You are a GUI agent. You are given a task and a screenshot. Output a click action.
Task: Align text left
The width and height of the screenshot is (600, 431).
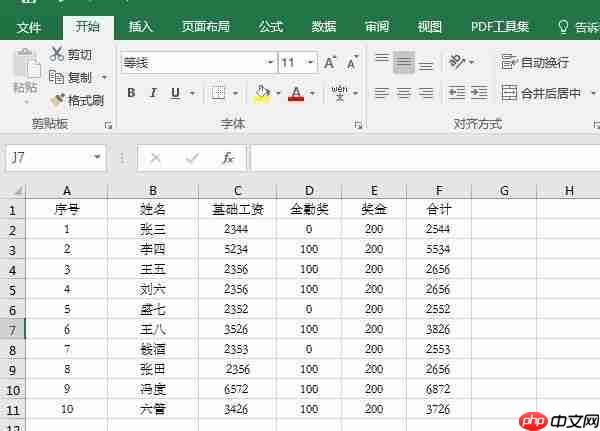(382, 93)
